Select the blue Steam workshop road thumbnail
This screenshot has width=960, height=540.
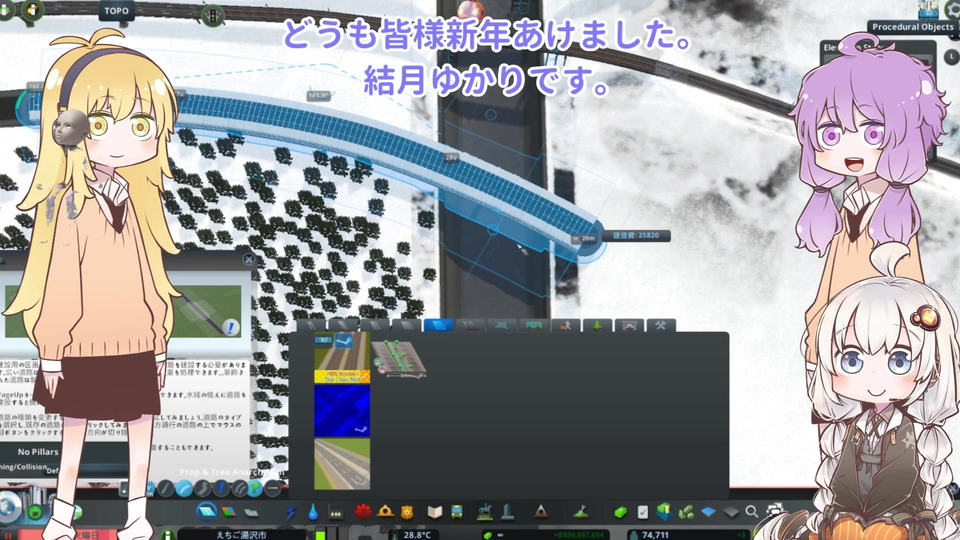(342, 411)
